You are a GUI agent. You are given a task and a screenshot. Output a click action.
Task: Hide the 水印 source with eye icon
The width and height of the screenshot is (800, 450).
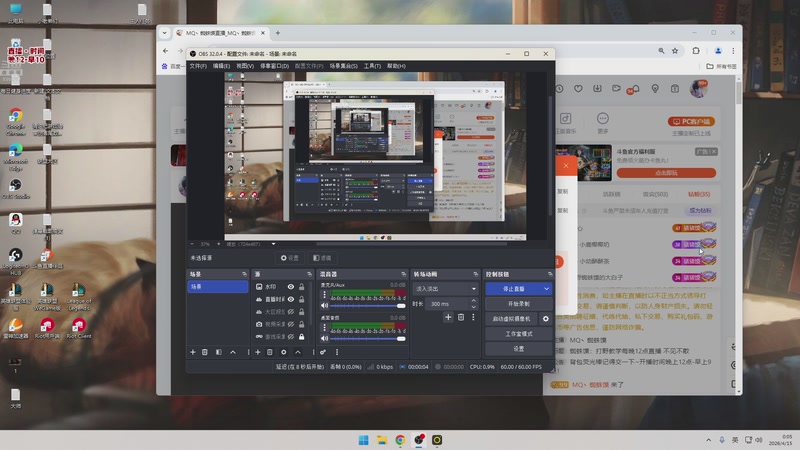click(291, 287)
